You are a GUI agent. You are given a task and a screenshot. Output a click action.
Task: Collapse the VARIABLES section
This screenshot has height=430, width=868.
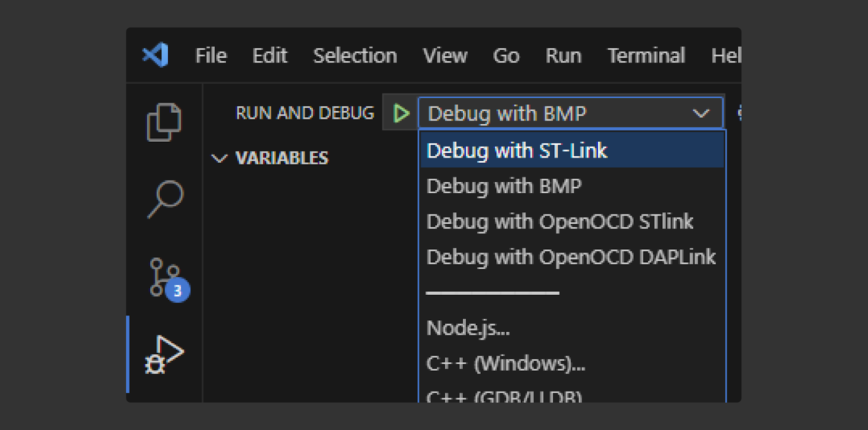(219, 159)
